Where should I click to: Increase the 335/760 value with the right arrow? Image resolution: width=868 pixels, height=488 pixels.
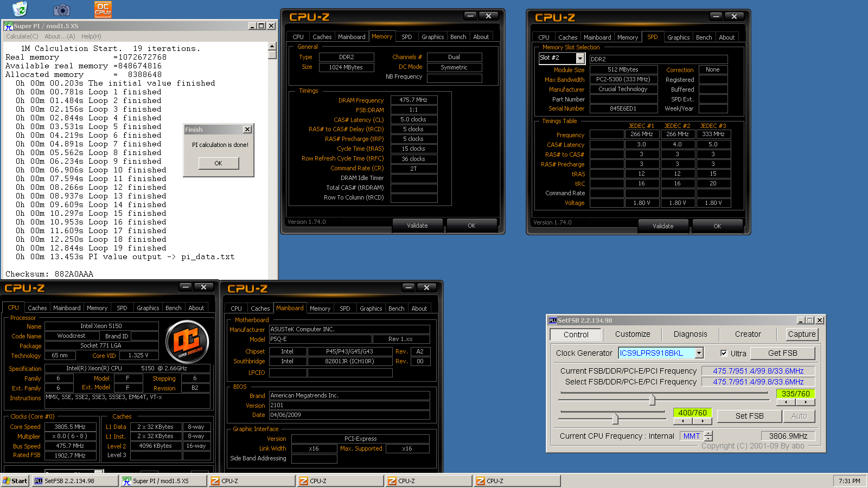[x=806, y=402]
